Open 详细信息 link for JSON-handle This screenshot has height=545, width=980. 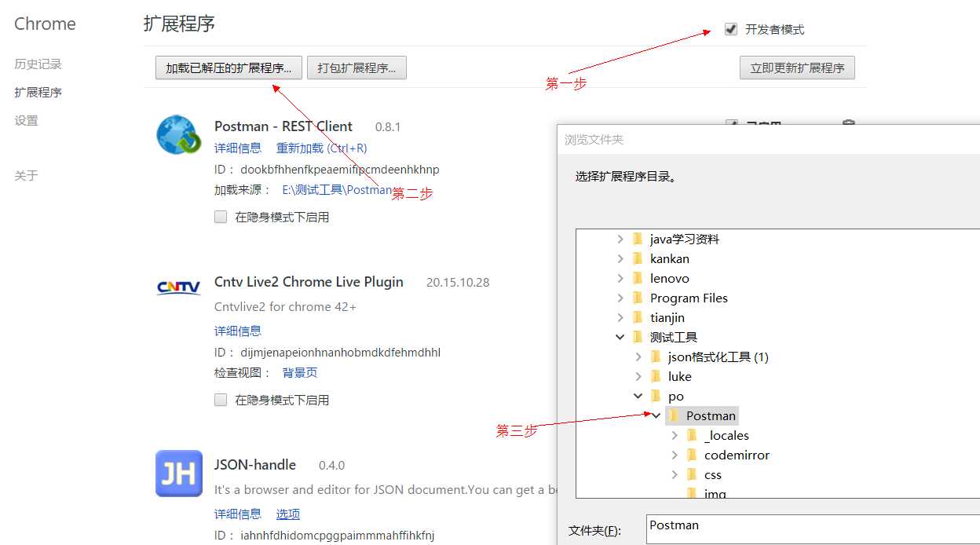point(238,514)
